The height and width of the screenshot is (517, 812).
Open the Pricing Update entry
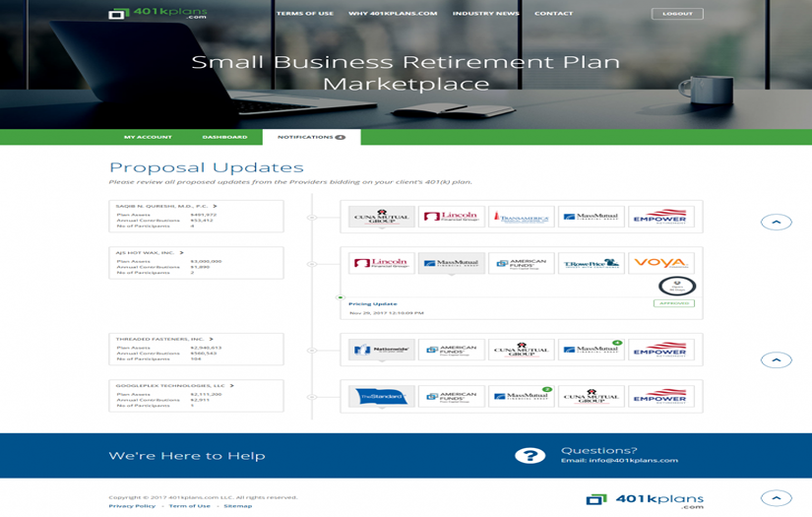(x=373, y=304)
